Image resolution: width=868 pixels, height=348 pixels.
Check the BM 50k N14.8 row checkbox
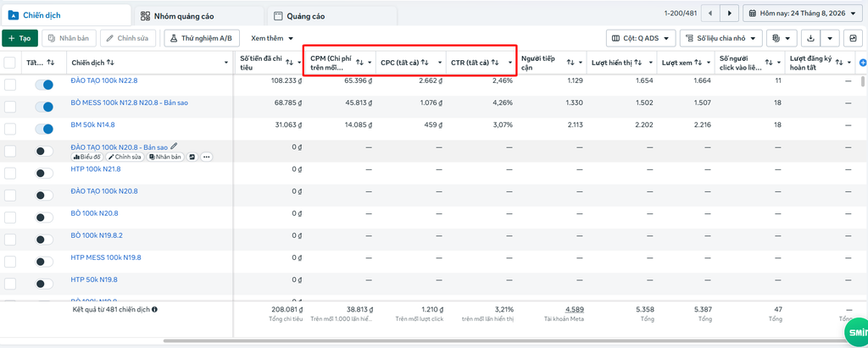pos(10,129)
